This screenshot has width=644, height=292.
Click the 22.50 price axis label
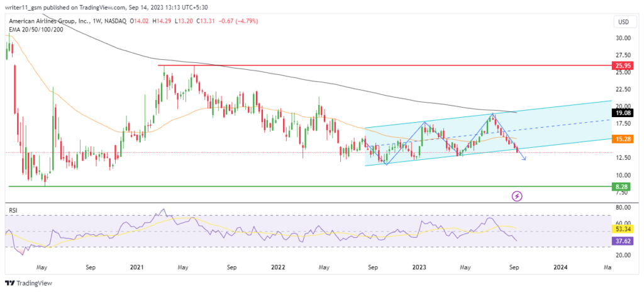click(623, 89)
